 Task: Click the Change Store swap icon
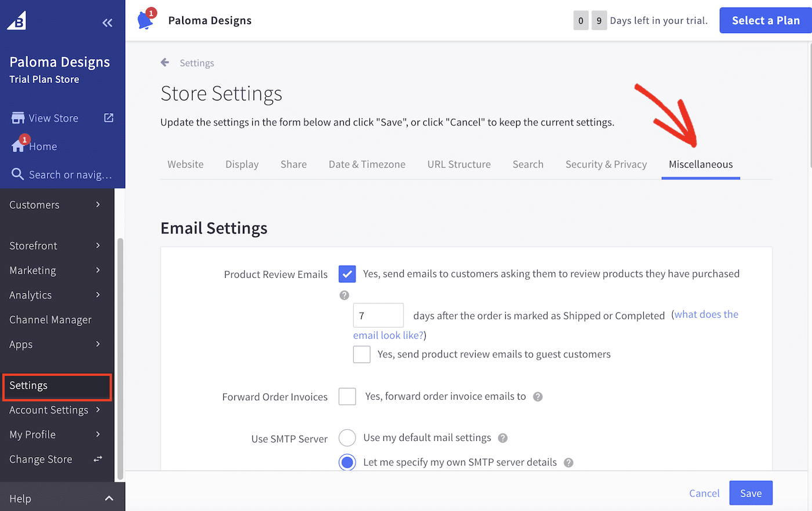[x=99, y=459]
